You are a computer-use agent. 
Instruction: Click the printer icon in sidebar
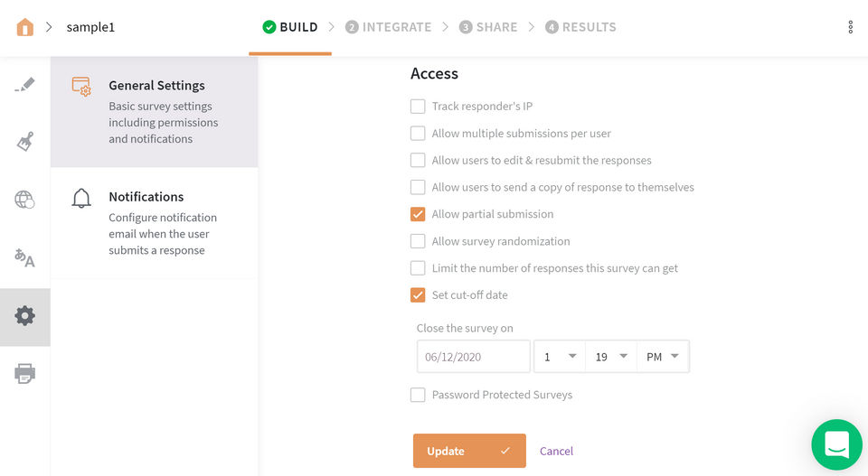coord(25,373)
